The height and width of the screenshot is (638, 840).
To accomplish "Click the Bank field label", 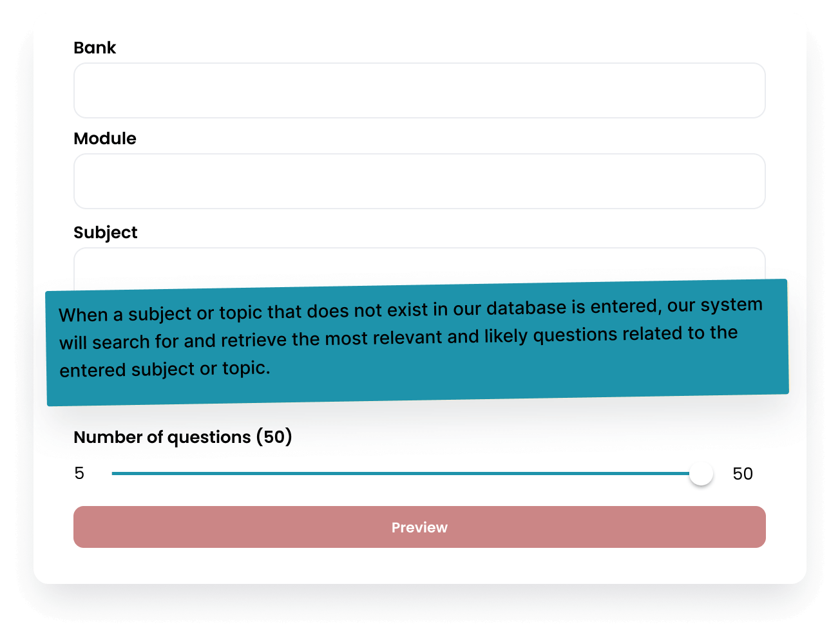I will click(95, 48).
